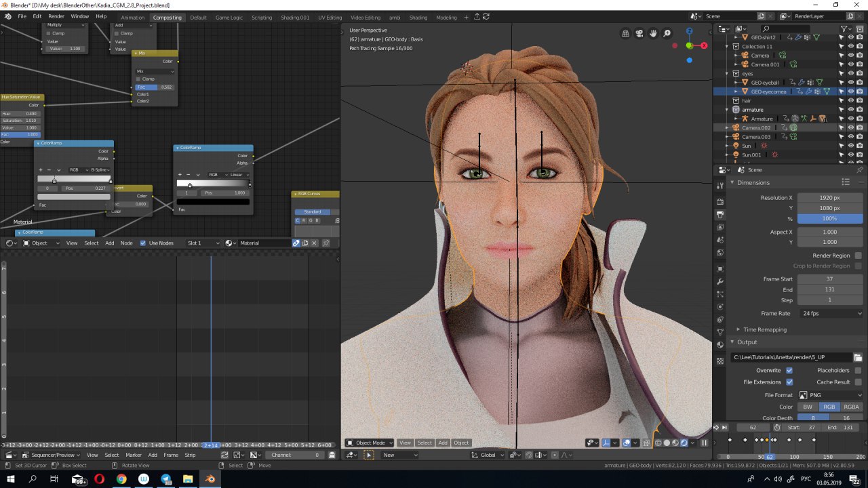Toggle Clamp checkbox in the Mix node
The width and height of the screenshot is (868, 488).
(x=138, y=79)
